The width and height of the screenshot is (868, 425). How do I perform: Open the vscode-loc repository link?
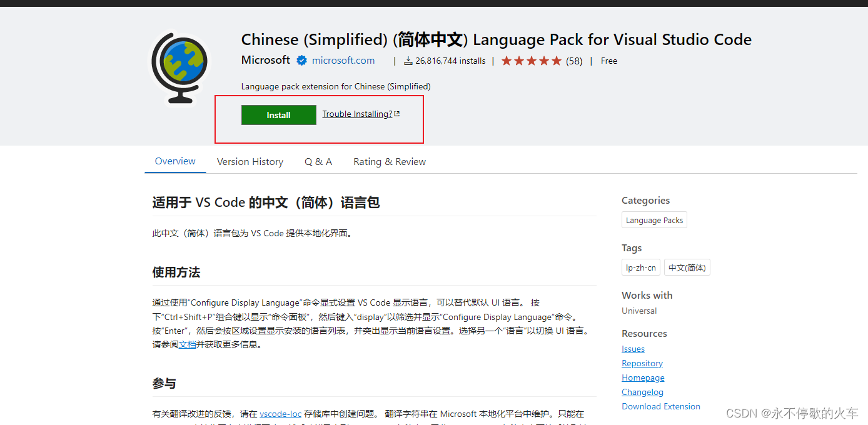281,414
